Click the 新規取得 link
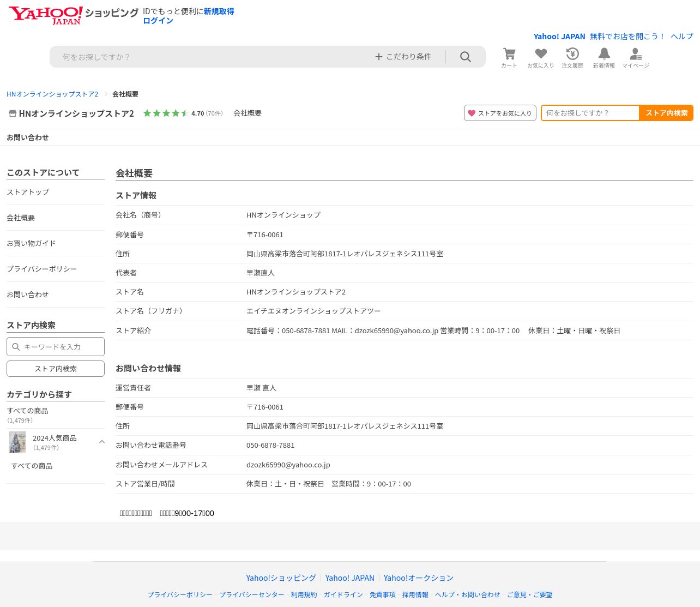 pyautogui.click(x=219, y=11)
